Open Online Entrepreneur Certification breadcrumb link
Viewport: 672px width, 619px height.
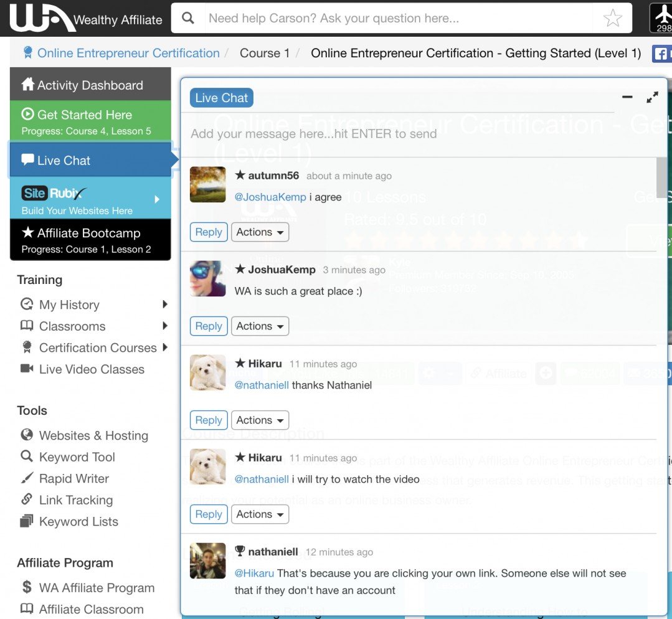[128, 53]
